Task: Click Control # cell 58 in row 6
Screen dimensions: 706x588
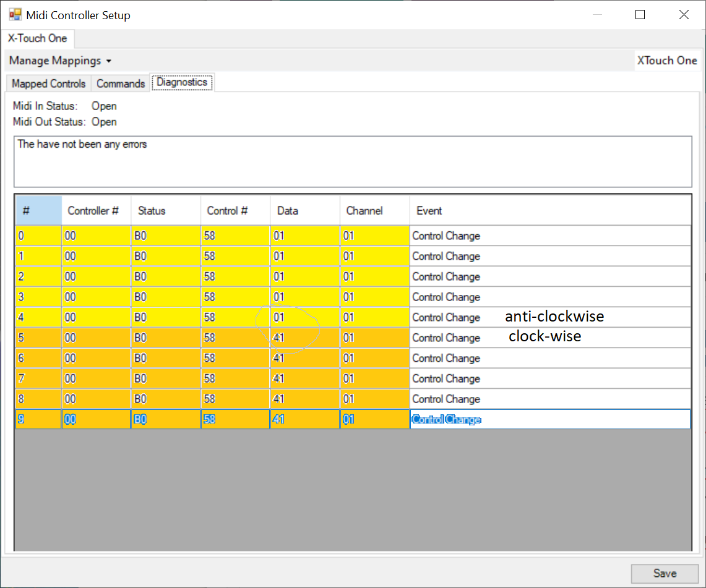Action: (x=236, y=358)
